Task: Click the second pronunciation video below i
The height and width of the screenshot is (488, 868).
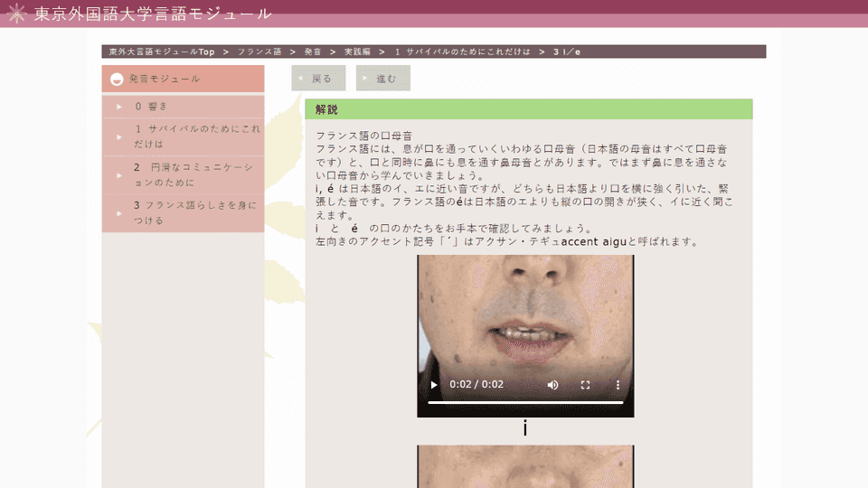Action: tap(525, 466)
